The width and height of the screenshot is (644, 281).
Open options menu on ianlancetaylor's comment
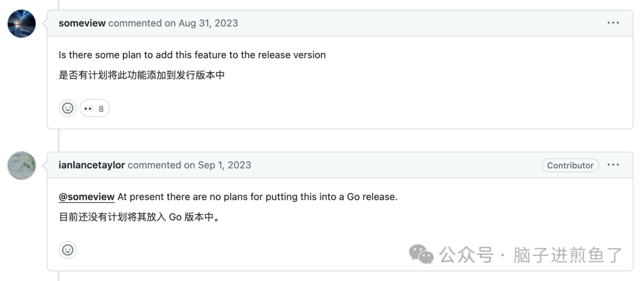(x=613, y=165)
